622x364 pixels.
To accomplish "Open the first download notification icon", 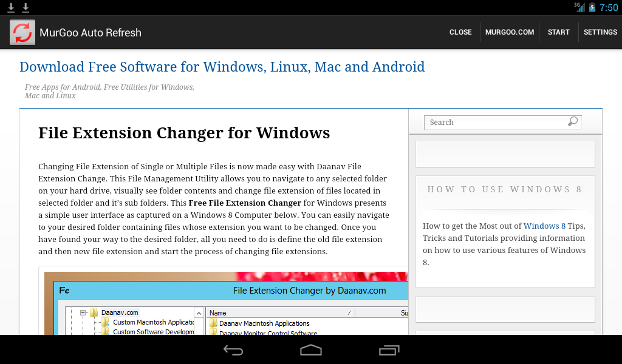I will (x=11, y=7).
